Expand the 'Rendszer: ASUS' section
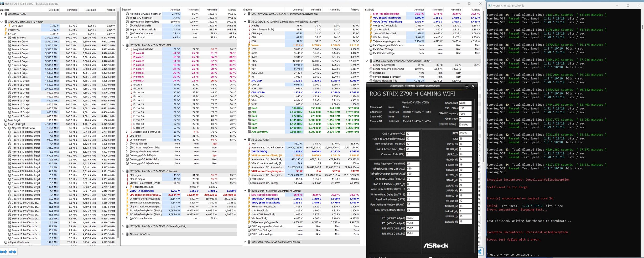This screenshot has width=644, height=258. [2, 14]
